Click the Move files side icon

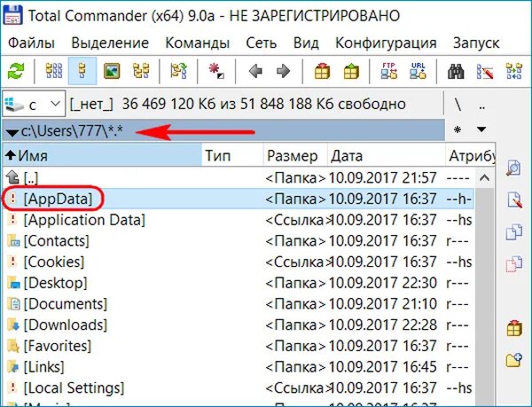[513, 264]
